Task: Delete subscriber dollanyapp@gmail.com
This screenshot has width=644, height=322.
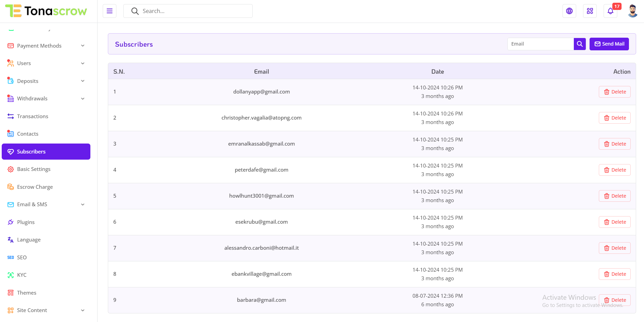Action: (x=615, y=92)
